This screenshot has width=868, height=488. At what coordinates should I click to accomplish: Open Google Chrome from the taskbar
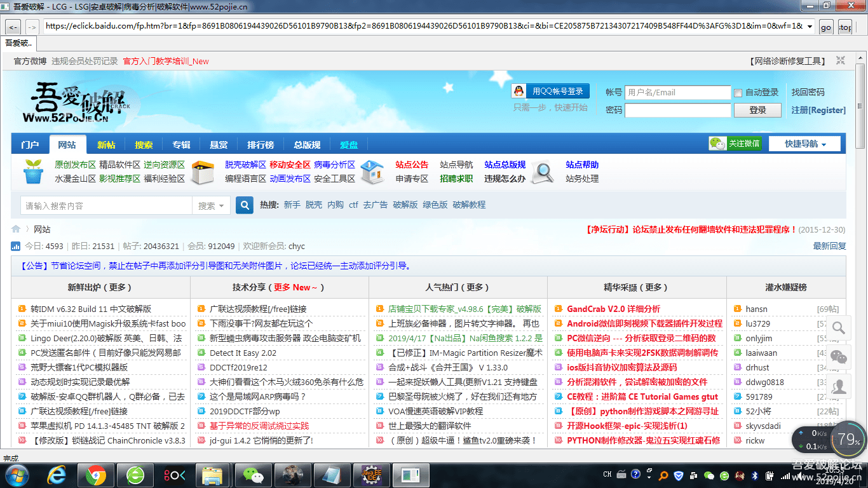96,475
